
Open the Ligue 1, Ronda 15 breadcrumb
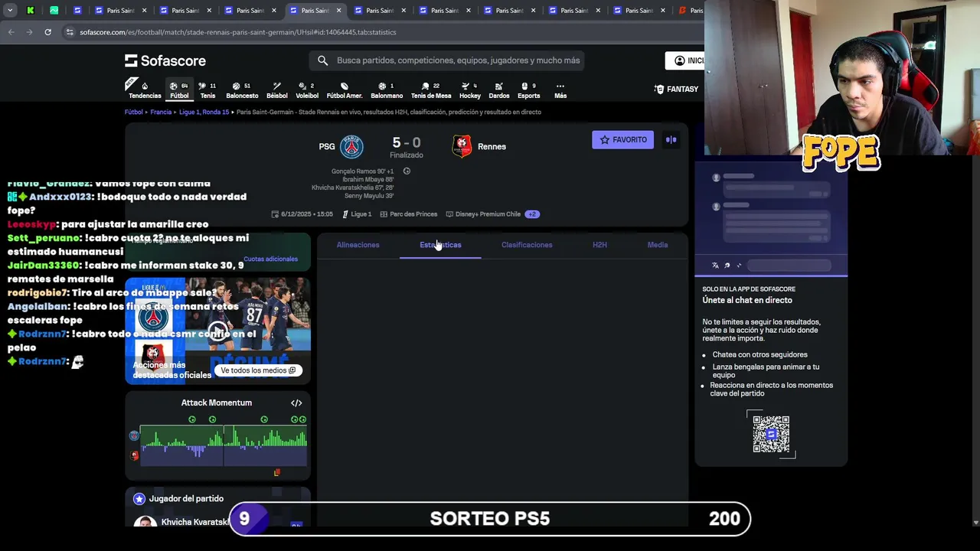pyautogui.click(x=204, y=112)
